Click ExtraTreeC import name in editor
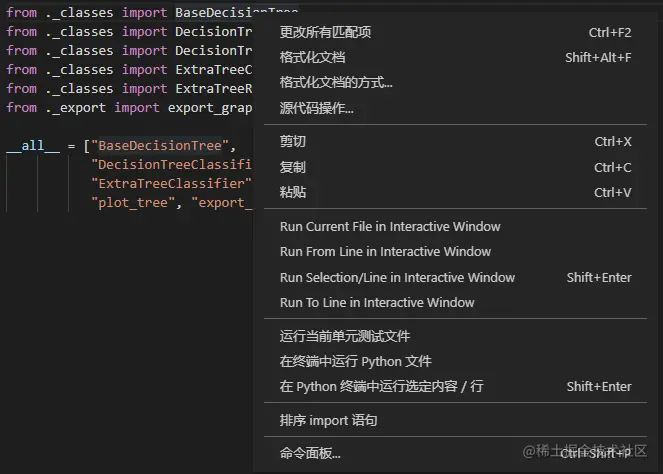Screen dimensions: 663x474 pos(214,70)
